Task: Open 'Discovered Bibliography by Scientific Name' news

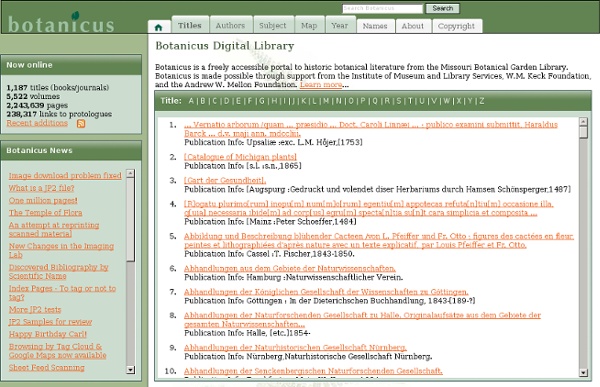Action: [x=59, y=271]
